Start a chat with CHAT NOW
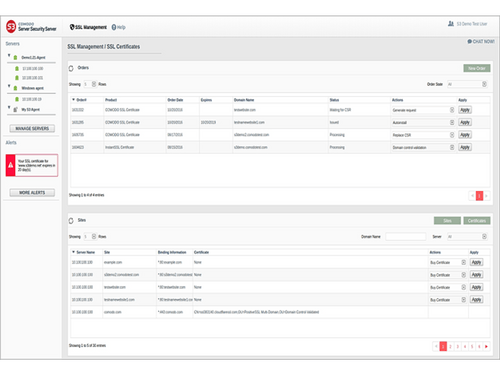 [x=481, y=41]
